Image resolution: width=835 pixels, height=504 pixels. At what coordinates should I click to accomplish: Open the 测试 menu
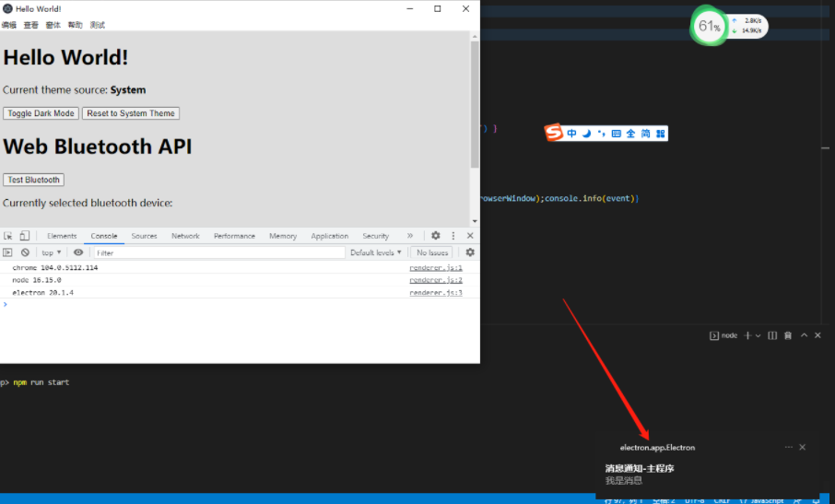pos(98,25)
